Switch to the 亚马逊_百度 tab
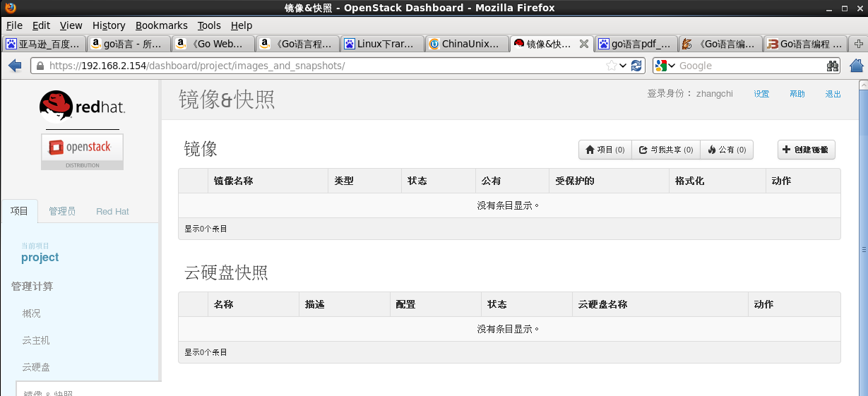The image size is (868, 396). coord(44,44)
